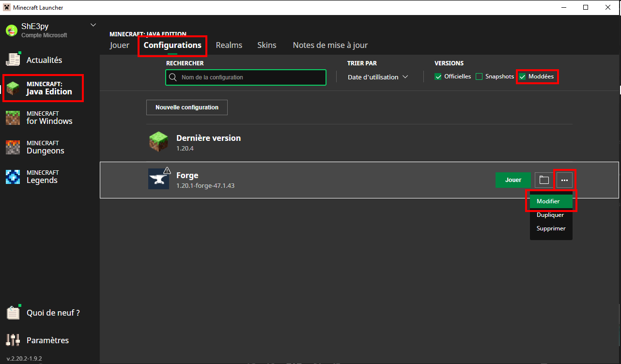Click the Forge warning triangle icon

click(167, 170)
